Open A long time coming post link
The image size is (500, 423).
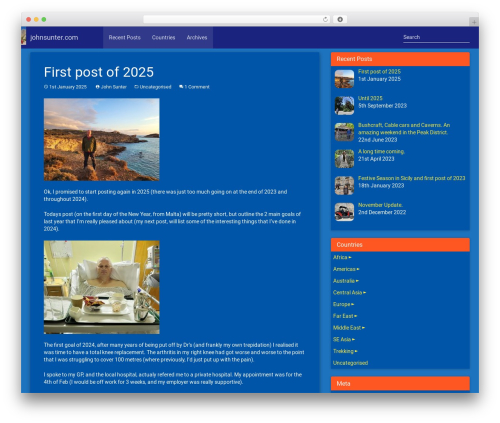click(x=381, y=152)
